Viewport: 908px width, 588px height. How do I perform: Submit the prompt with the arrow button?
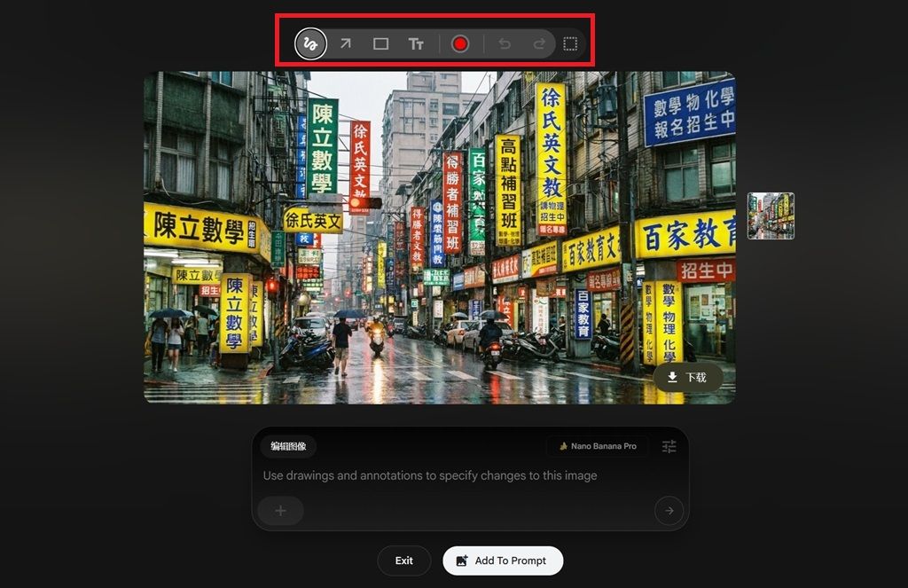tap(669, 511)
